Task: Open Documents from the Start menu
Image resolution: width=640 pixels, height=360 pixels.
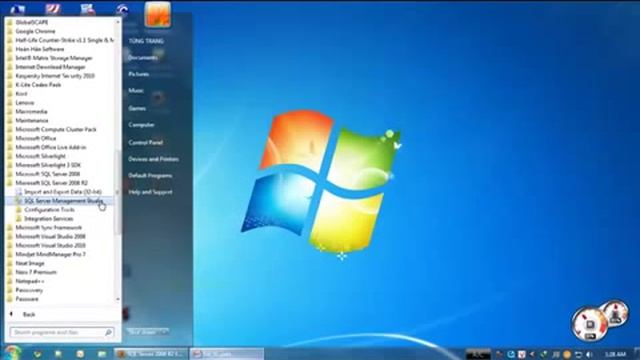Action: click(x=143, y=58)
